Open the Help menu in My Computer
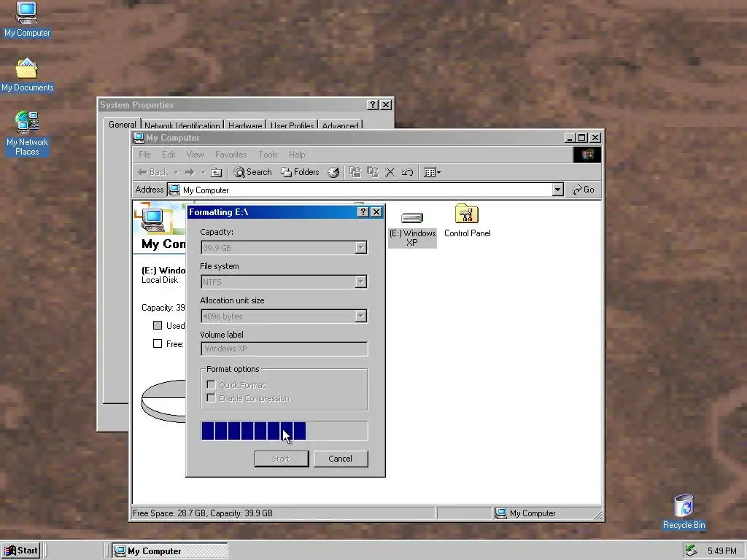 pyautogui.click(x=297, y=155)
